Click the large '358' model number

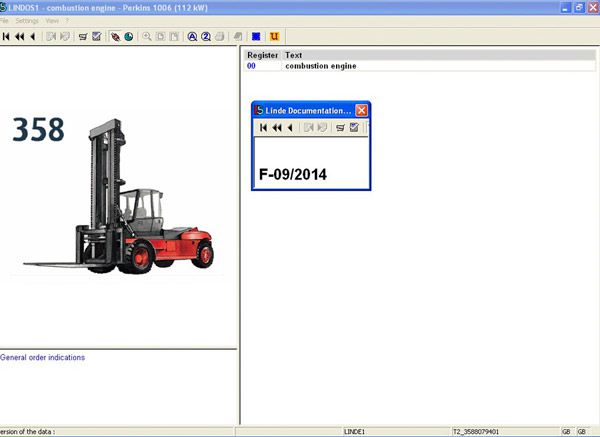[38, 130]
